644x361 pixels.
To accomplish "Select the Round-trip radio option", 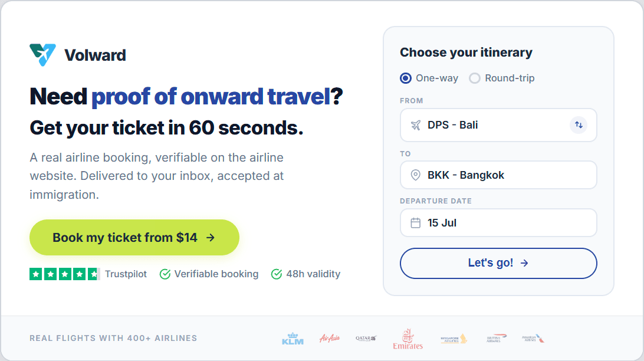I will point(502,78).
